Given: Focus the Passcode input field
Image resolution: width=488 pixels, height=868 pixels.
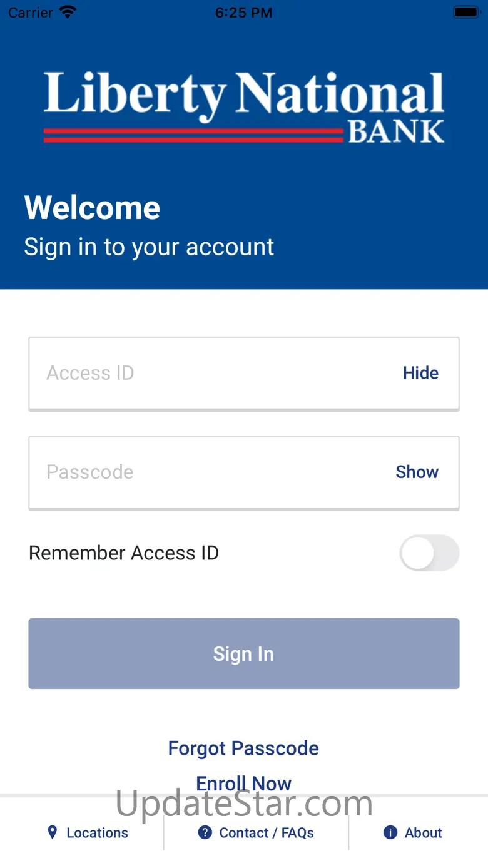Looking at the screenshot, I should coord(244,472).
